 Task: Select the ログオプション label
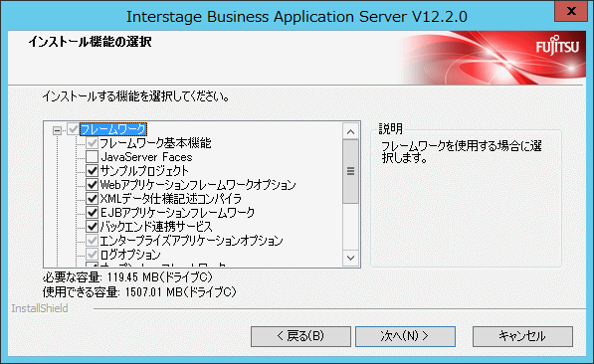coord(130,255)
